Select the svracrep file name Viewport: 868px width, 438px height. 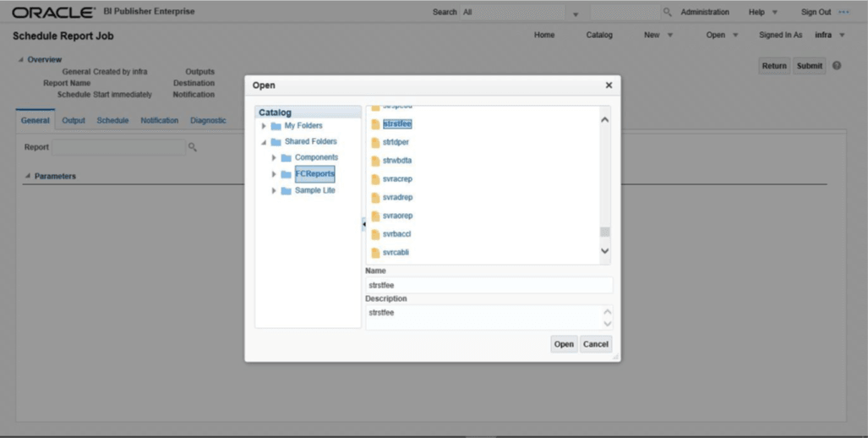(397, 179)
